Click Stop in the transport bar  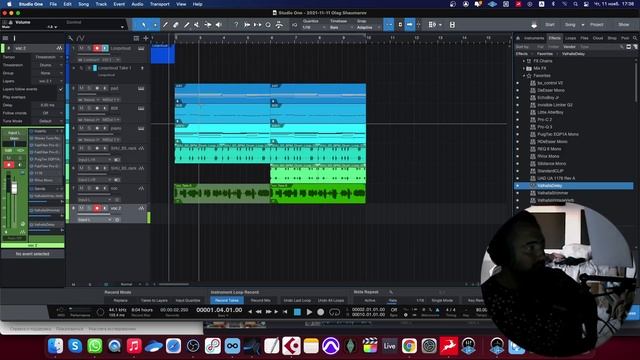click(297, 312)
